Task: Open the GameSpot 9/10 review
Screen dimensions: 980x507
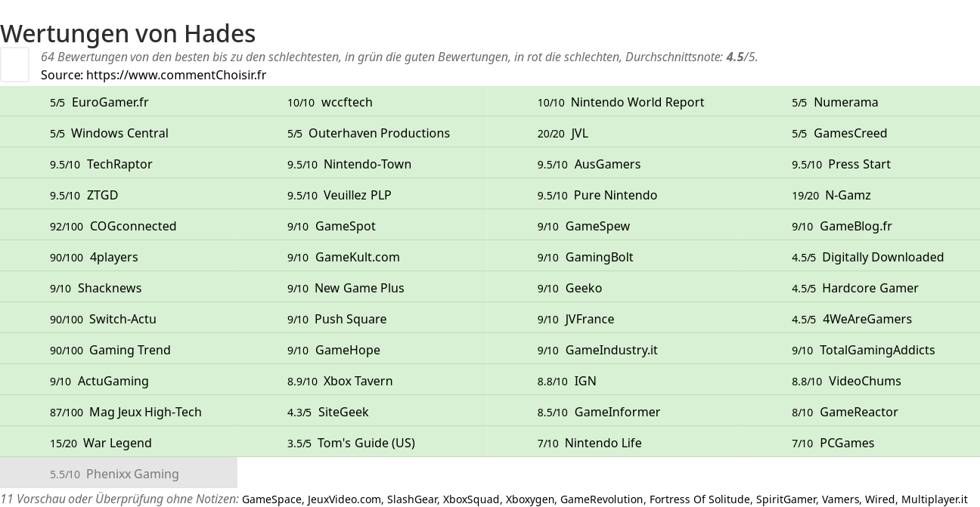Action: pos(331,226)
